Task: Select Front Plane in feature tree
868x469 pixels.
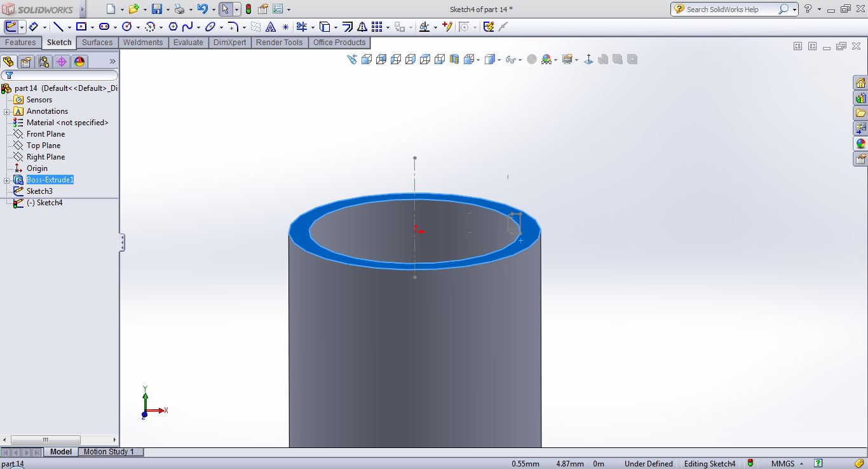Action: point(45,134)
